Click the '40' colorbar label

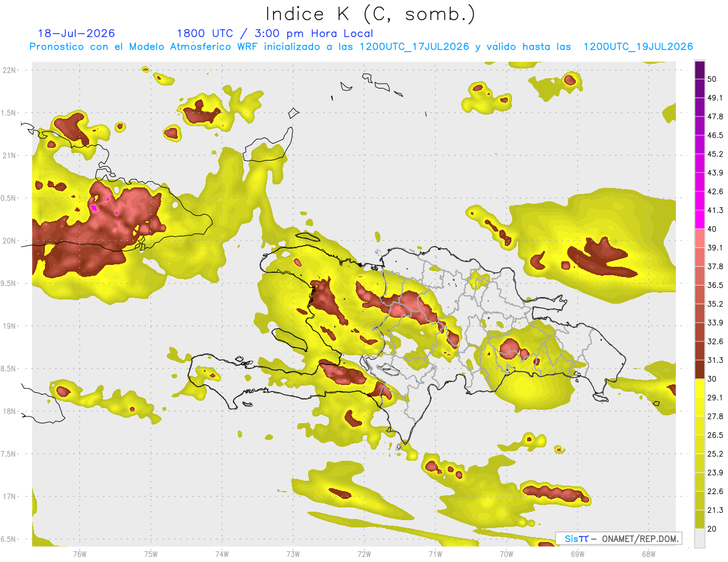(712, 229)
